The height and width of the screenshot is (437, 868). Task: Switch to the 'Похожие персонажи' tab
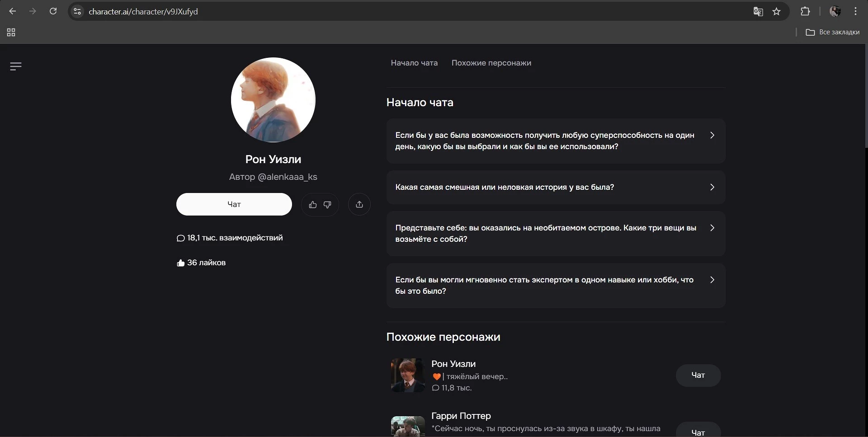(491, 63)
